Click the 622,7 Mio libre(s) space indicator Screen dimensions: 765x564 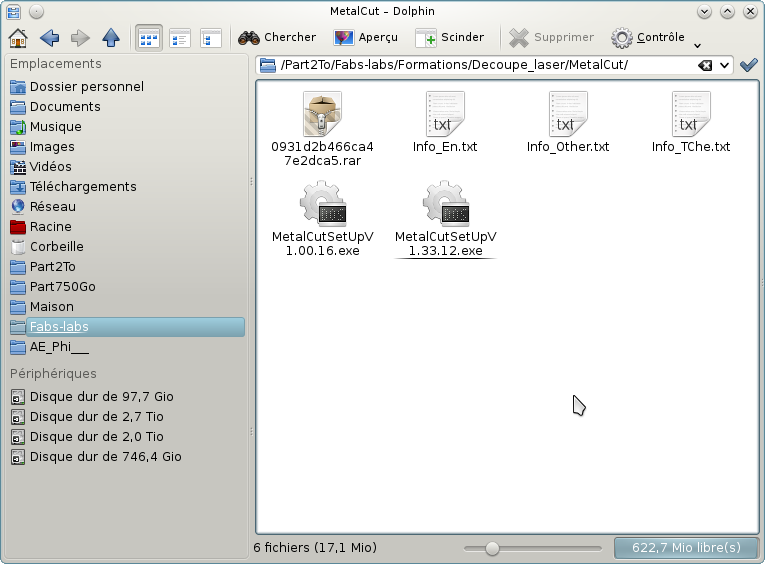(686, 548)
